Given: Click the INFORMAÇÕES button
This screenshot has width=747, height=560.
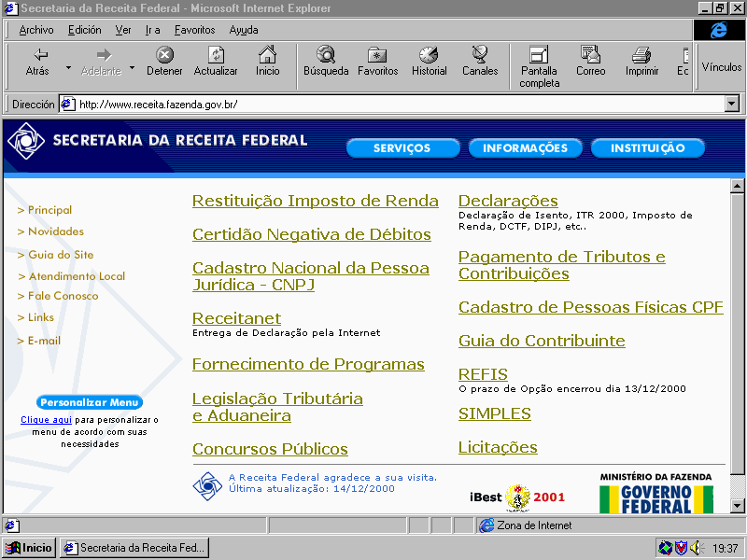Looking at the screenshot, I should tap(525, 148).
